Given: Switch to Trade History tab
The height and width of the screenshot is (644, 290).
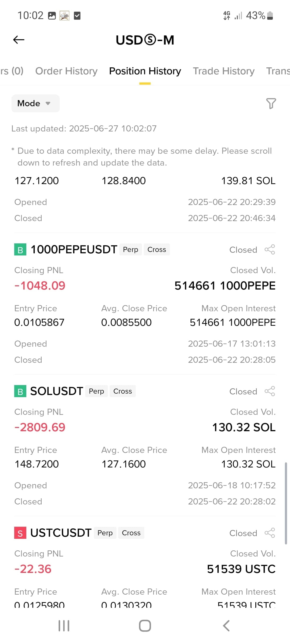Looking at the screenshot, I should [x=224, y=71].
